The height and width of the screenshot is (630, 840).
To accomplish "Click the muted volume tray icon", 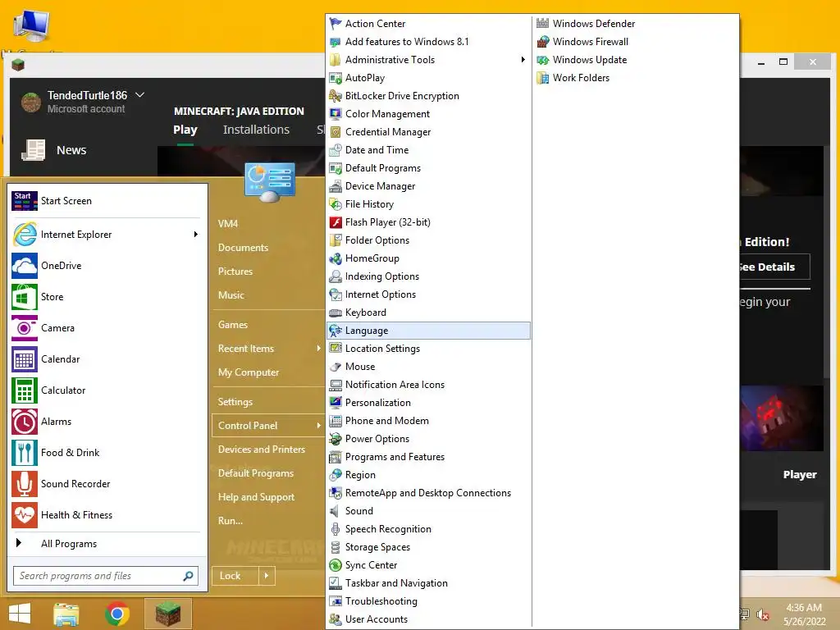I will (763, 614).
